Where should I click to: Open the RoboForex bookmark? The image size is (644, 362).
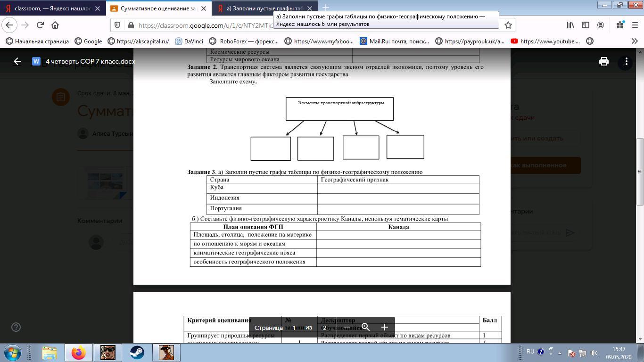(x=244, y=41)
